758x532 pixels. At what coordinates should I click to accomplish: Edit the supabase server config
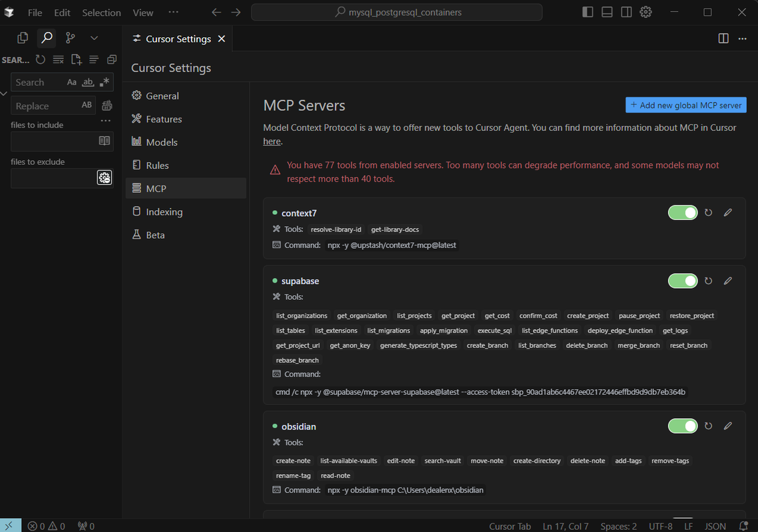[727, 281]
